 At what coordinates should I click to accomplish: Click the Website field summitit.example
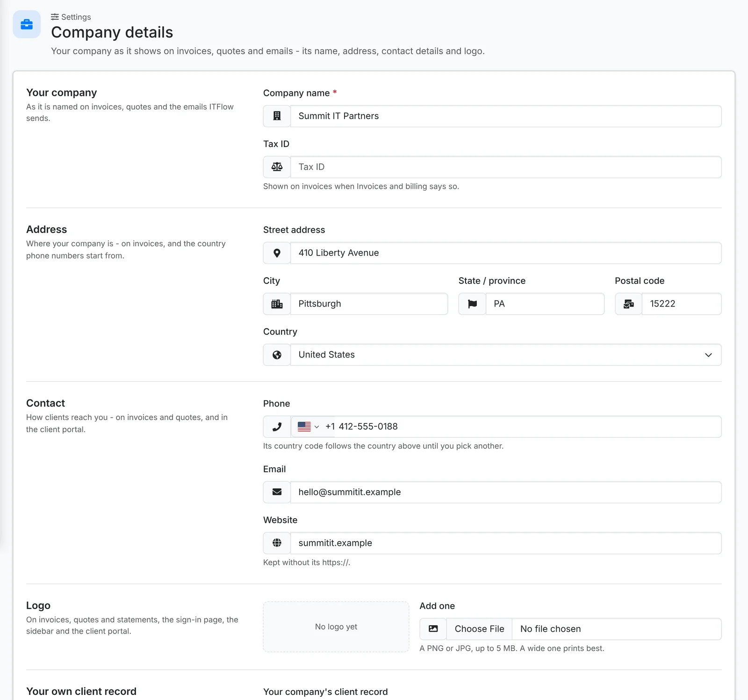click(506, 543)
